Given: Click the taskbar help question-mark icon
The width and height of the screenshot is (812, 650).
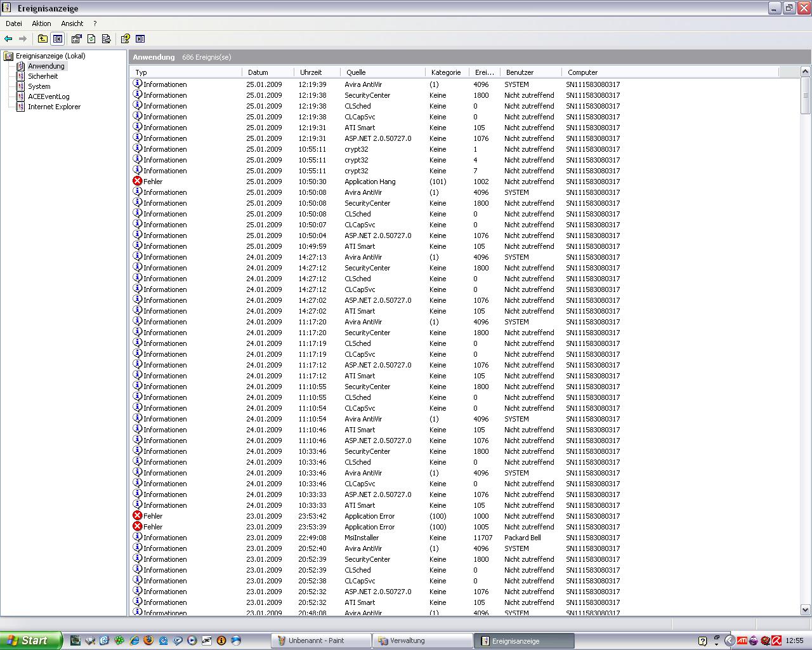Looking at the screenshot, I should point(702,640).
